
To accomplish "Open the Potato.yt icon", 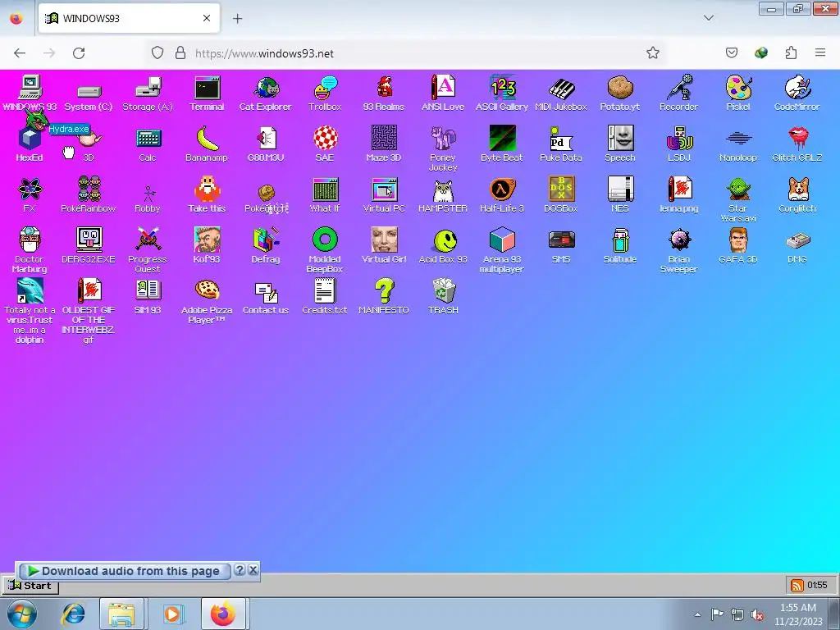I will pyautogui.click(x=620, y=88).
